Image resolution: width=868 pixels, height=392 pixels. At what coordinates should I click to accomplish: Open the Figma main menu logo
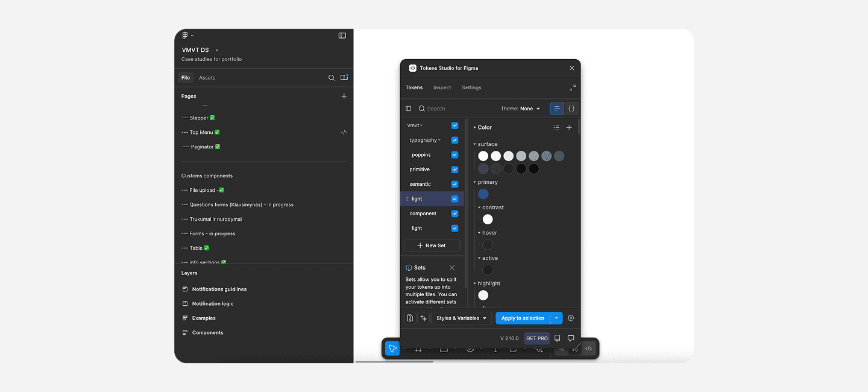pos(185,36)
